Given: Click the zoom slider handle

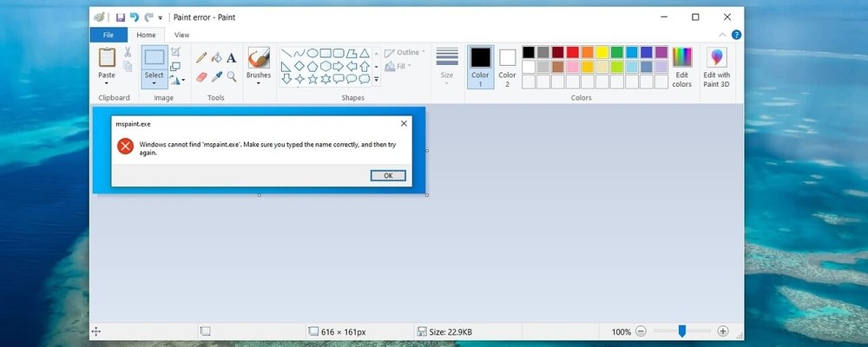Looking at the screenshot, I should [682, 331].
